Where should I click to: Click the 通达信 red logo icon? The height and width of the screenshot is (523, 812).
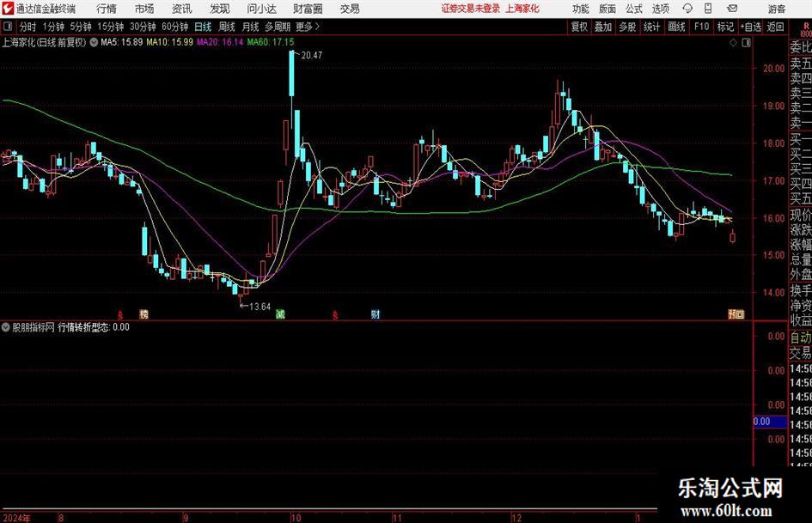[x=8, y=9]
